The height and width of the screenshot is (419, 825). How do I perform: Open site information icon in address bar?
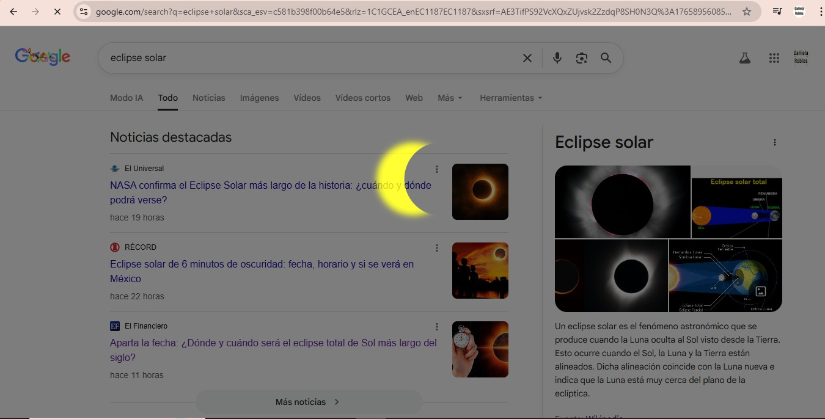pyautogui.click(x=84, y=12)
